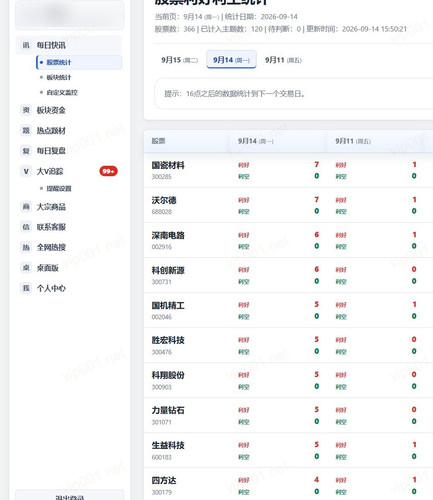The image size is (433, 500).
Task: Click the 题 icon beside 热点题材
Action: coord(26,130)
